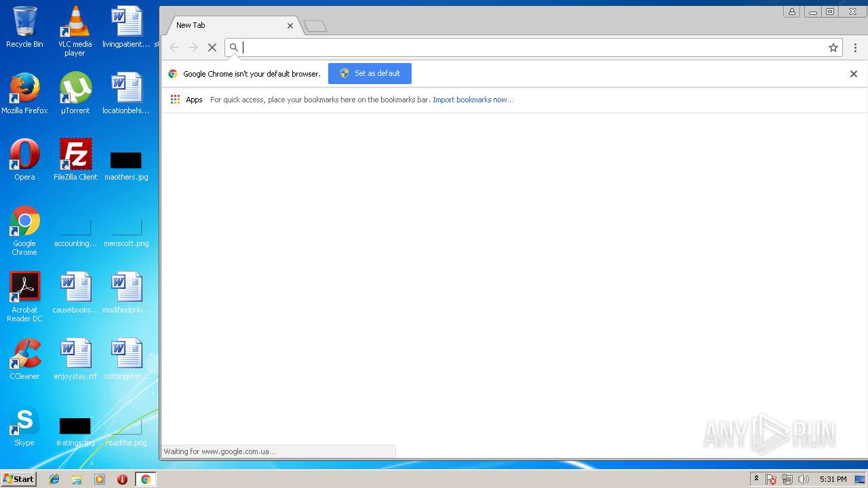Click Show desktop button
This screenshot has width=868, height=488.
[860, 479]
